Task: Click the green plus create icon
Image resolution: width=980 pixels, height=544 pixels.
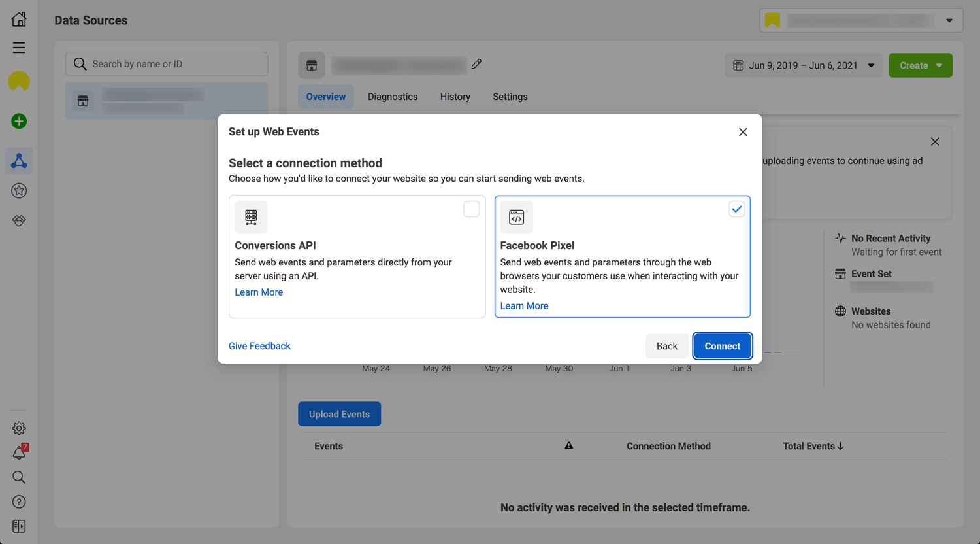Action: pos(19,121)
